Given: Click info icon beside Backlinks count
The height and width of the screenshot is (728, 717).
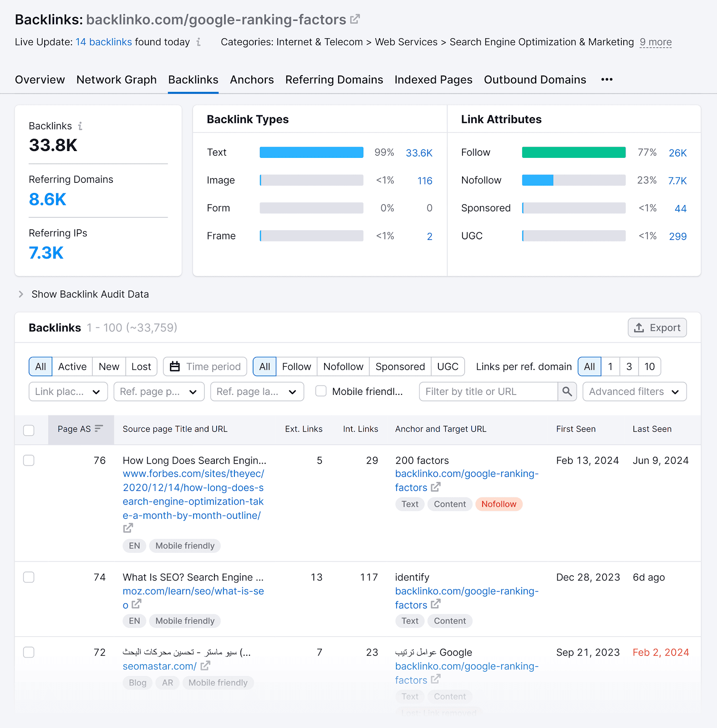Looking at the screenshot, I should click(80, 126).
